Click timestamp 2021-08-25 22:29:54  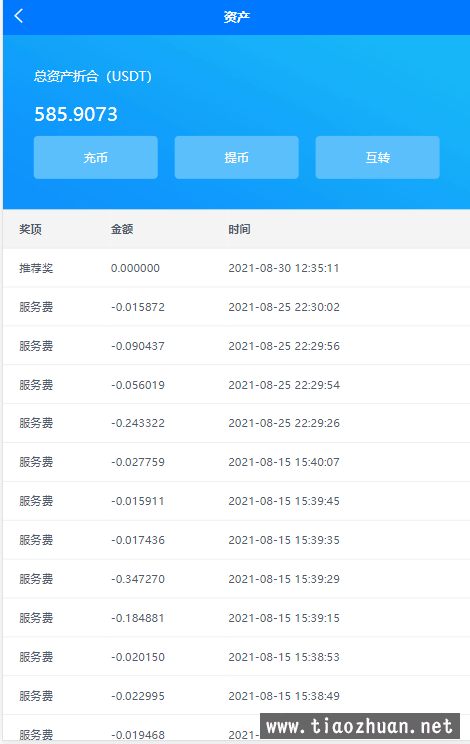coord(284,385)
